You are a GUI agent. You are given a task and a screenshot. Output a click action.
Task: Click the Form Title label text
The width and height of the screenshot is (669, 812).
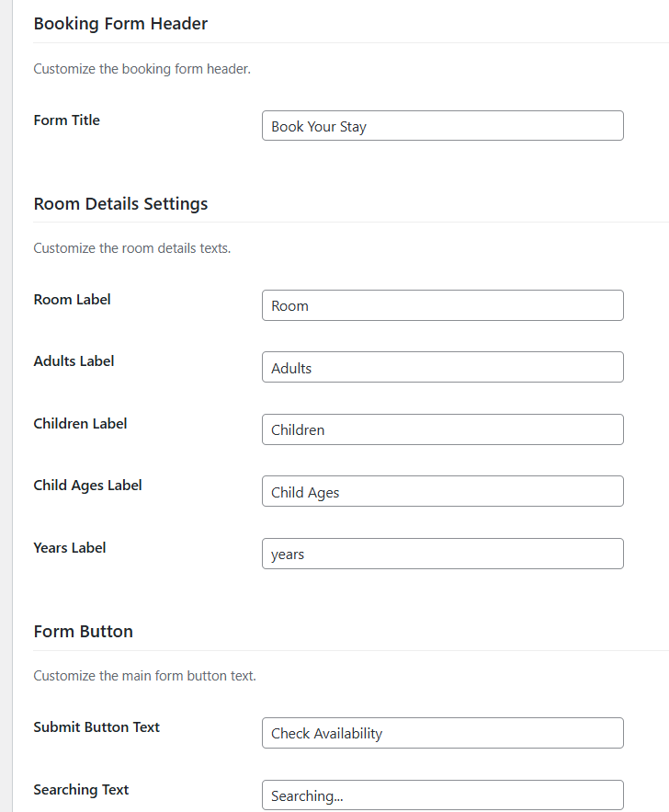coord(66,120)
